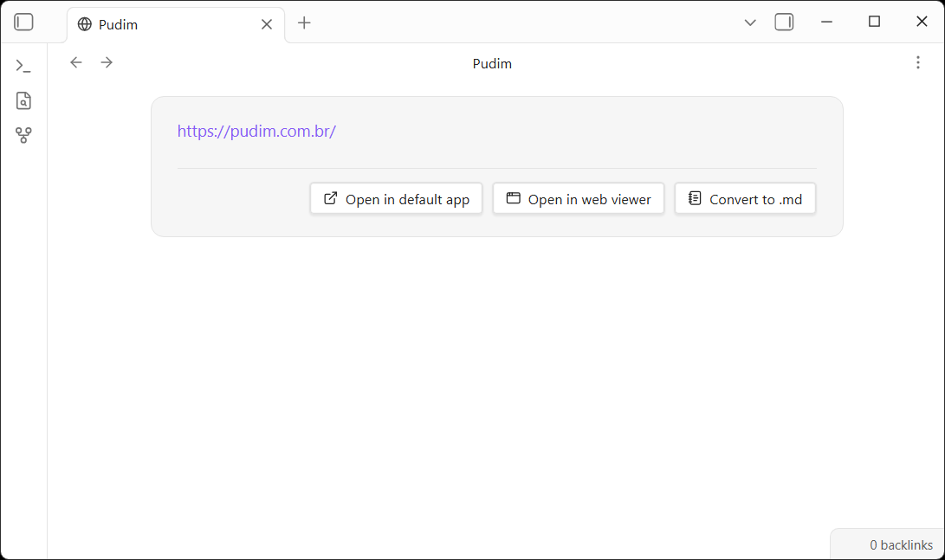Open the https://pudim.com.br/ link
Viewport: 945px width, 560px height.
pos(256,132)
